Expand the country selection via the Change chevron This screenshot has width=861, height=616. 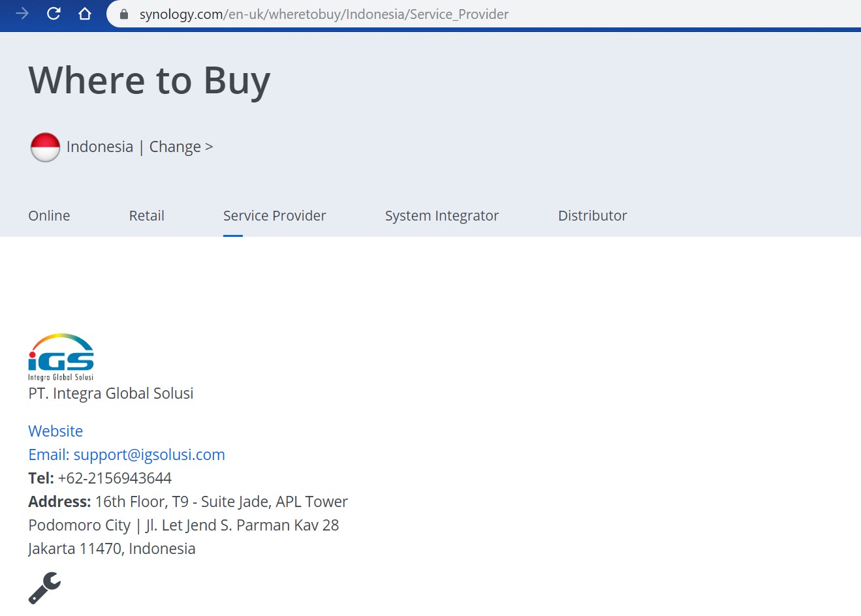click(209, 147)
